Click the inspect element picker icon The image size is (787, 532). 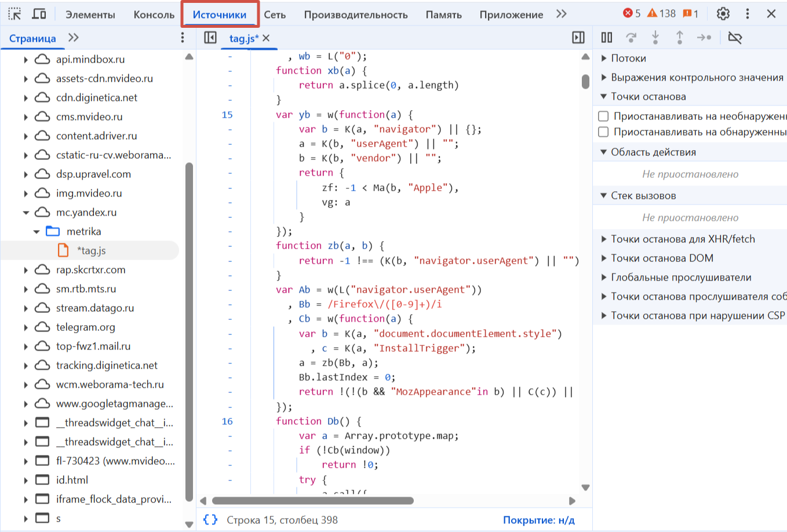pos(14,14)
